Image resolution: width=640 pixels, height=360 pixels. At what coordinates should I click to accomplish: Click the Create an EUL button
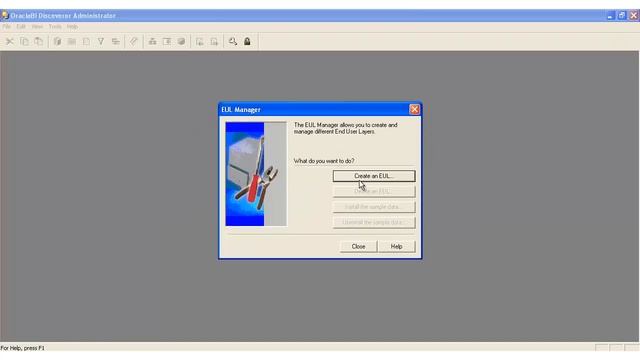click(374, 176)
